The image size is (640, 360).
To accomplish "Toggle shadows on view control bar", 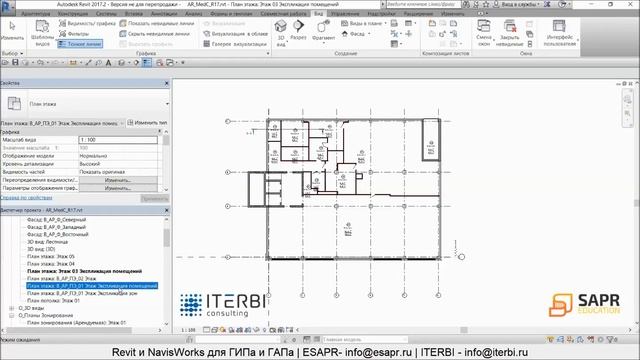I will [231, 330].
